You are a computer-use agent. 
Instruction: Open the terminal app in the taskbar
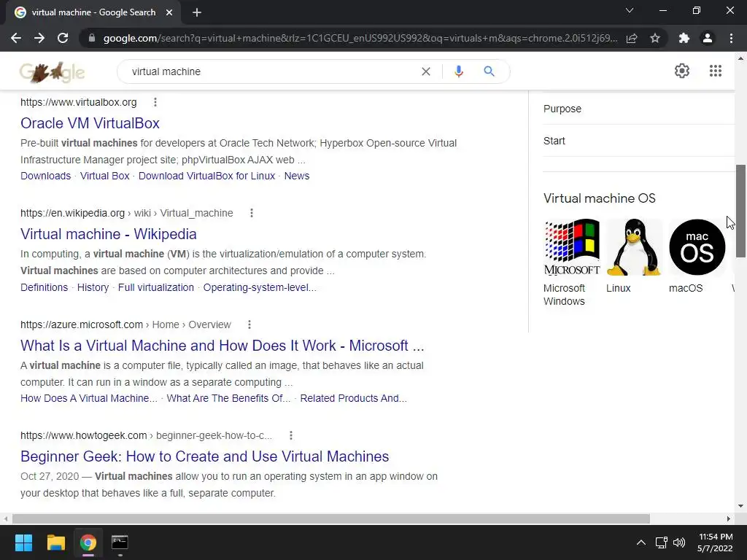coord(120,542)
